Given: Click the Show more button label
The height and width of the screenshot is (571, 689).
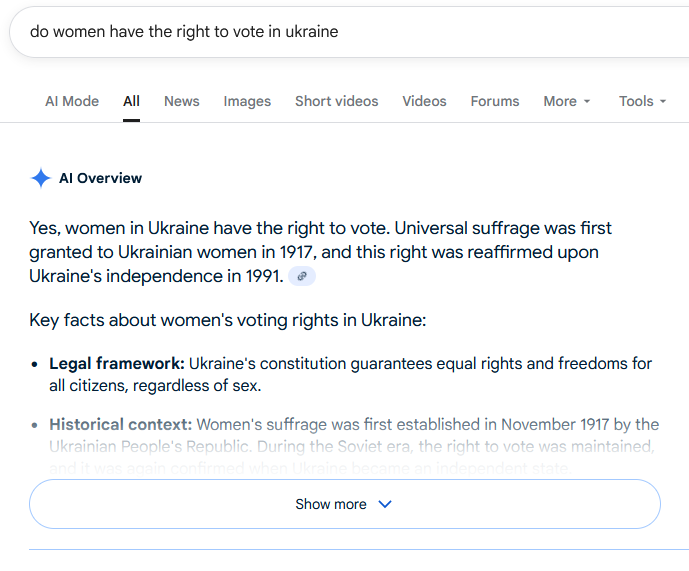Looking at the screenshot, I should pyautogui.click(x=331, y=504).
